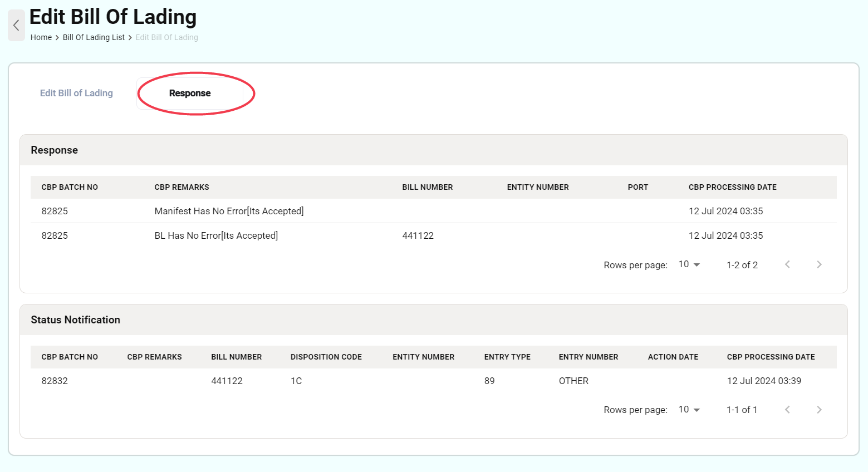Click the CBP BATCH NO column header
Image resolution: width=868 pixels, height=472 pixels.
point(69,187)
